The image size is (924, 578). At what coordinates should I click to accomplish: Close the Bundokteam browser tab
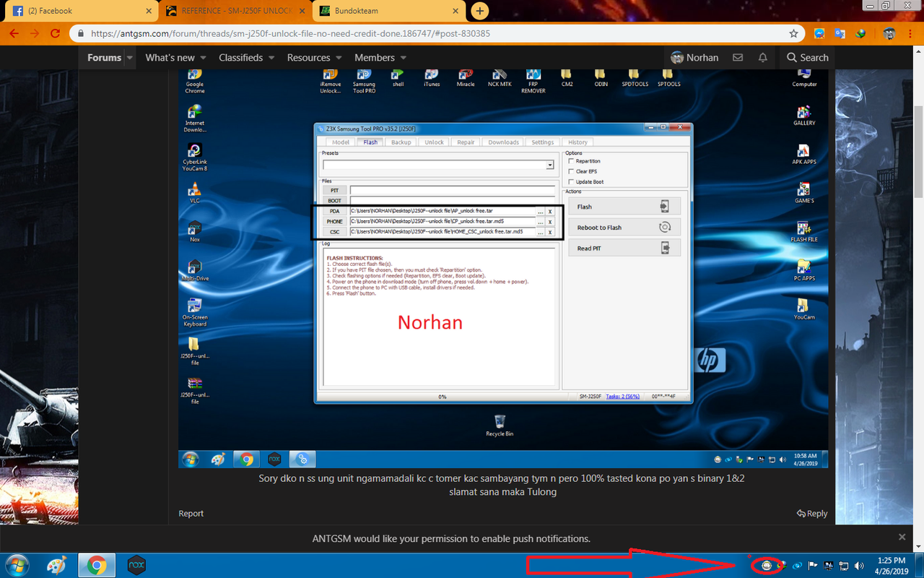pyautogui.click(x=456, y=11)
